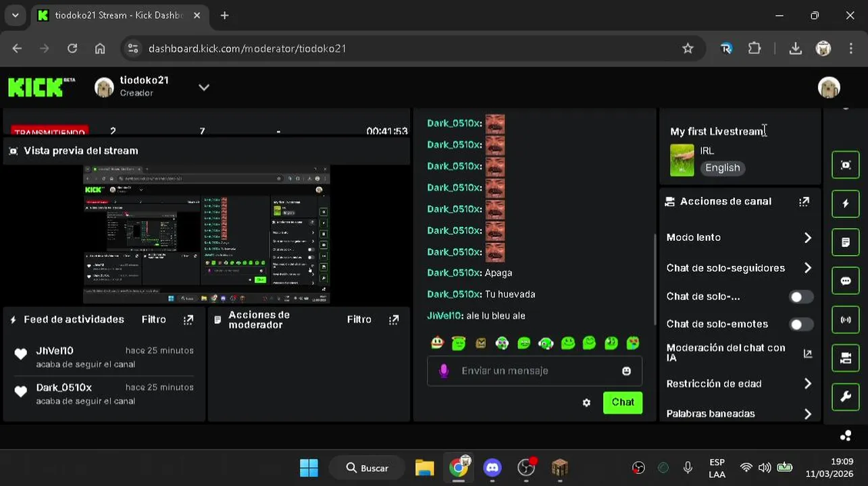Click the green Chat send button
Screen dimensions: 868x486
(622, 402)
